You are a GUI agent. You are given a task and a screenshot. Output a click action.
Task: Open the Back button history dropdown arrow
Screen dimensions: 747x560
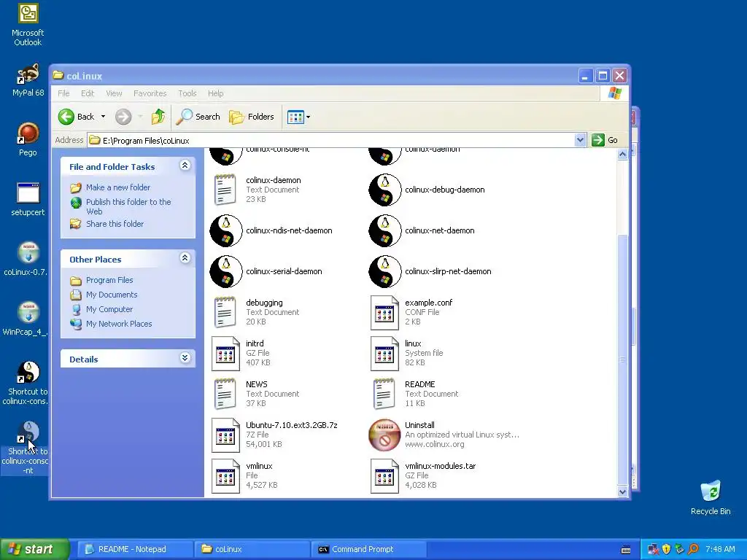(103, 117)
